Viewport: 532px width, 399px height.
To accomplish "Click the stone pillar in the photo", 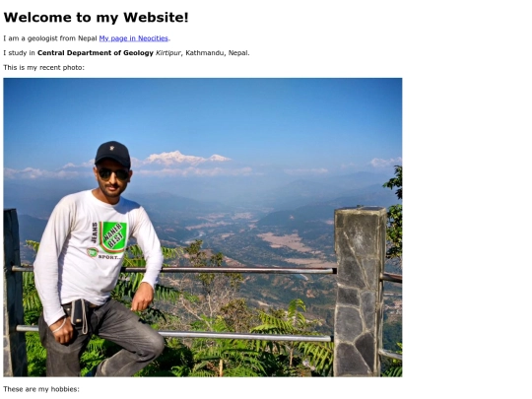I will (360, 292).
